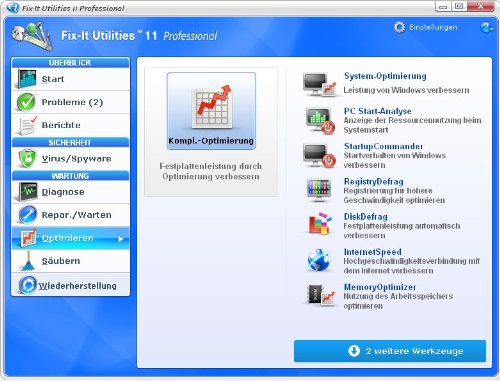Open the System-Optimierung tool icon
Image resolution: width=500 pixels, height=382 pixels.
click(x=319, y=84)
